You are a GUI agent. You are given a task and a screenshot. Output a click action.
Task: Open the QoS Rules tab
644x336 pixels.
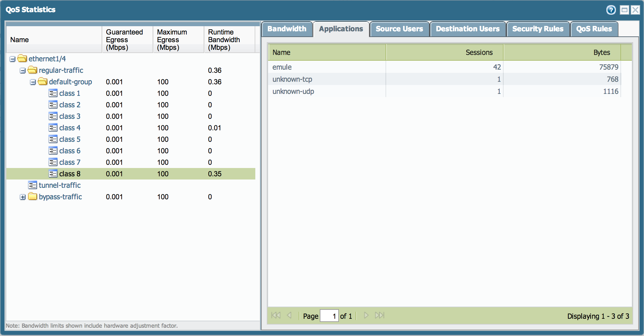point(594,29)
